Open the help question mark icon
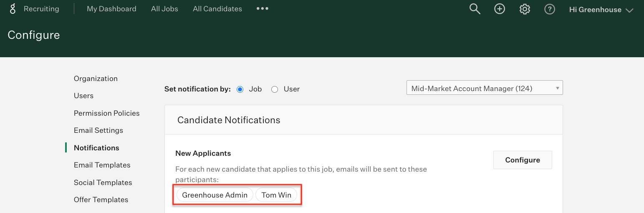The width and height of the screenshot is (644, 213). click(550, 9)
